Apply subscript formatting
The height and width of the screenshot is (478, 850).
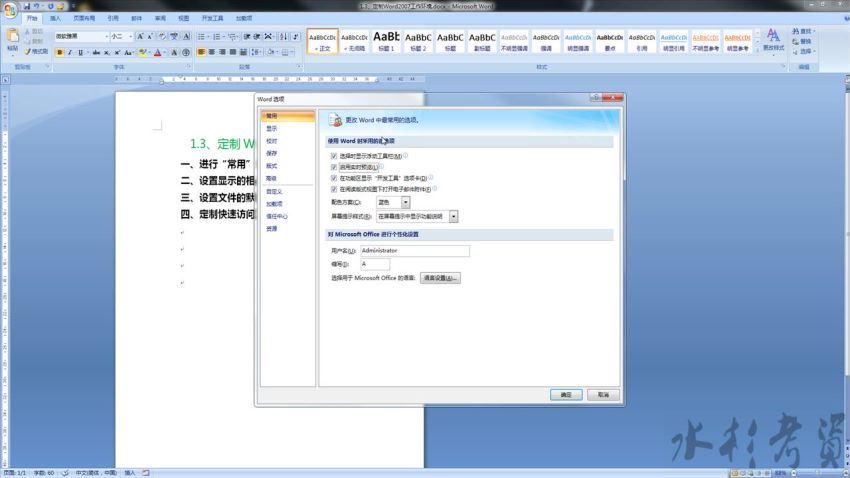click(106, 53)
